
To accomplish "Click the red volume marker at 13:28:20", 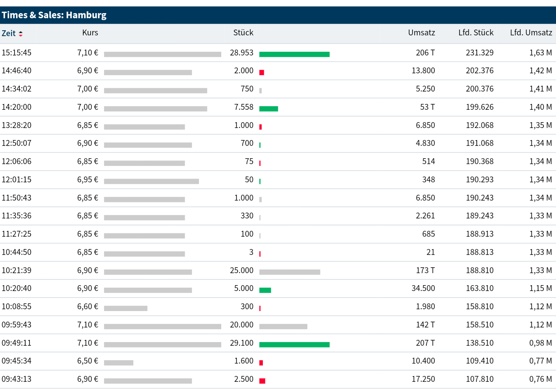I will [x=260, y=127].
